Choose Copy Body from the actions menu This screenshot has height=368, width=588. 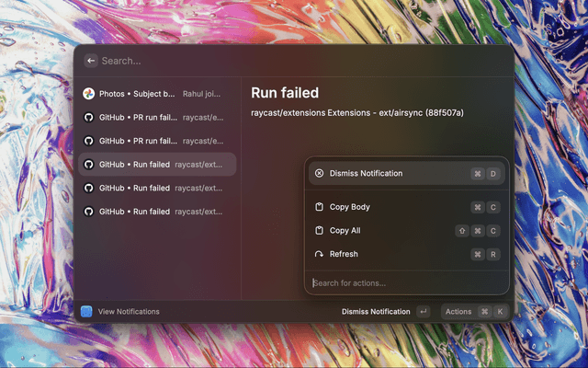[350, 207]
